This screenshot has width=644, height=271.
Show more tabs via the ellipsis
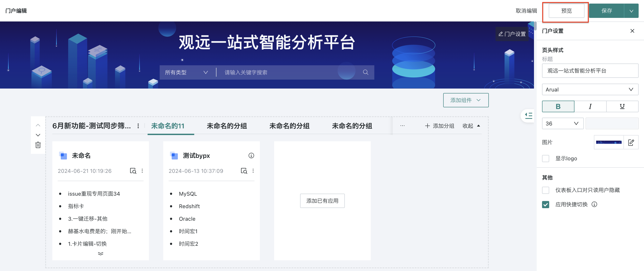coord(402,126)
